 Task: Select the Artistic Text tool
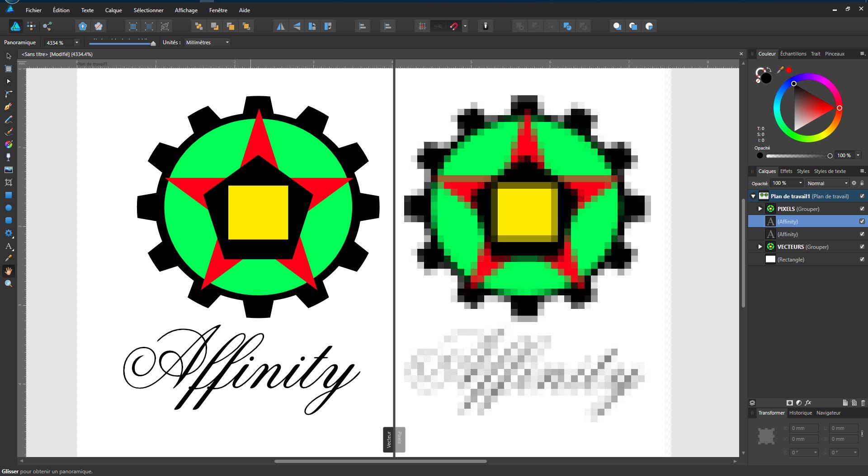pos(9,246)
